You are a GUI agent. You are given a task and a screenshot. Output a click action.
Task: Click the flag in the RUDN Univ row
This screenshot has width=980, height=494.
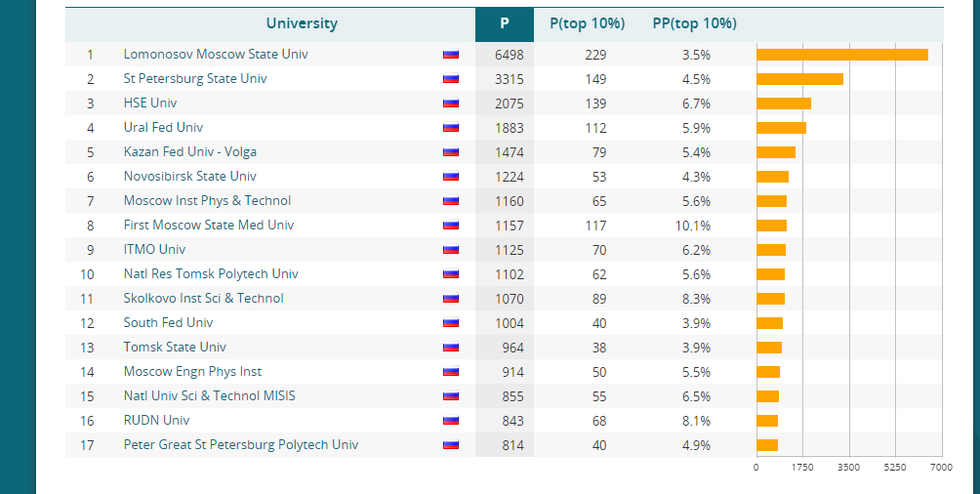point(450,421)
